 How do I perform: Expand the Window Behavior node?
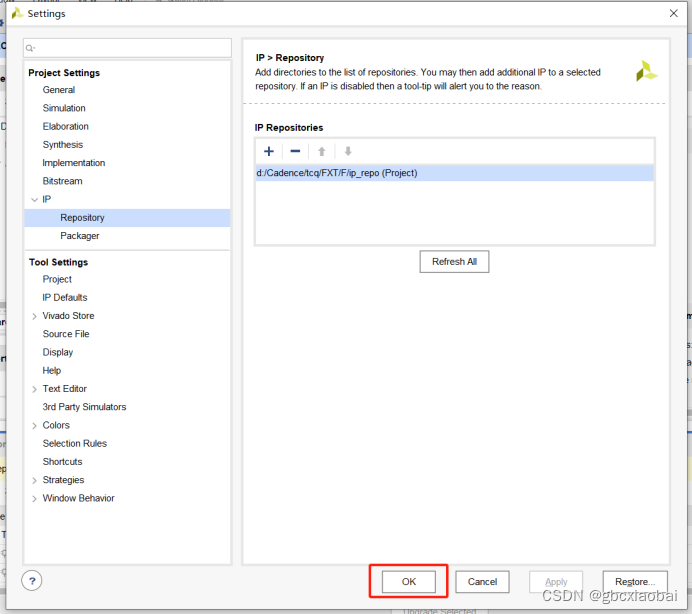34,498
